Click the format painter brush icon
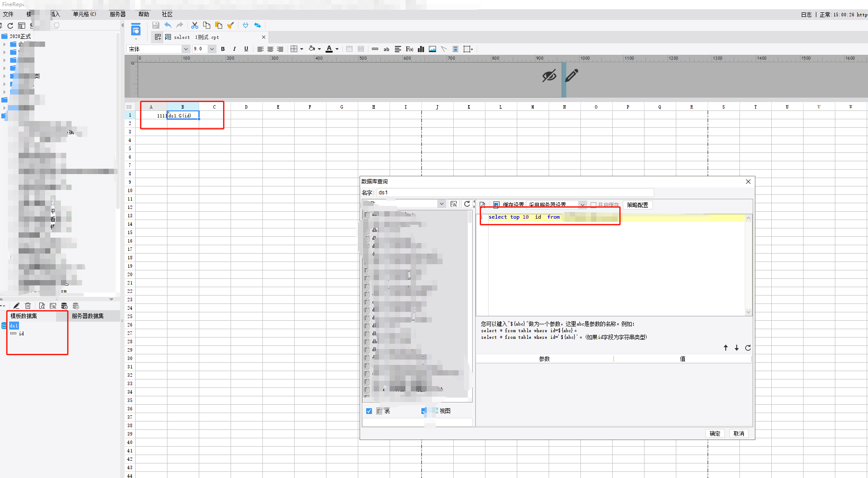Screen dimensions: 868x478 [230, 25]
